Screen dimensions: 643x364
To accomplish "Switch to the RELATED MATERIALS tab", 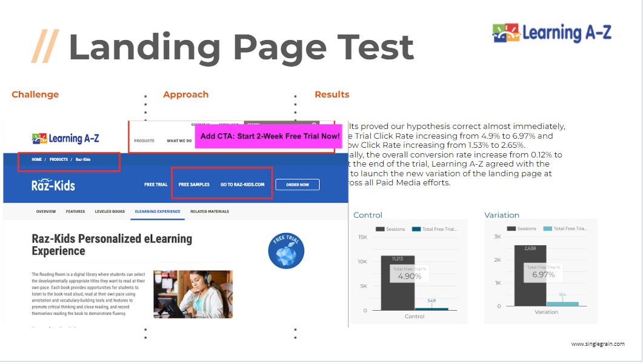I will [x=210, y=211].
